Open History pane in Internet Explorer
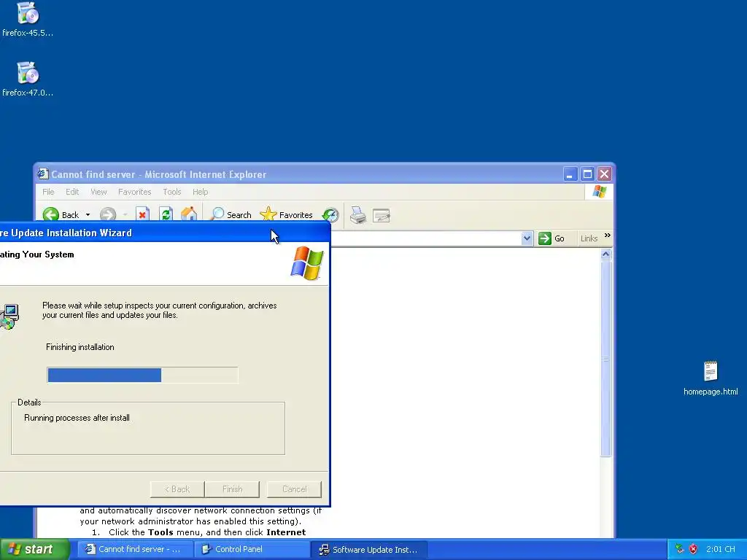The width and height of the screenshot is (747, 560). coord(330,215)
